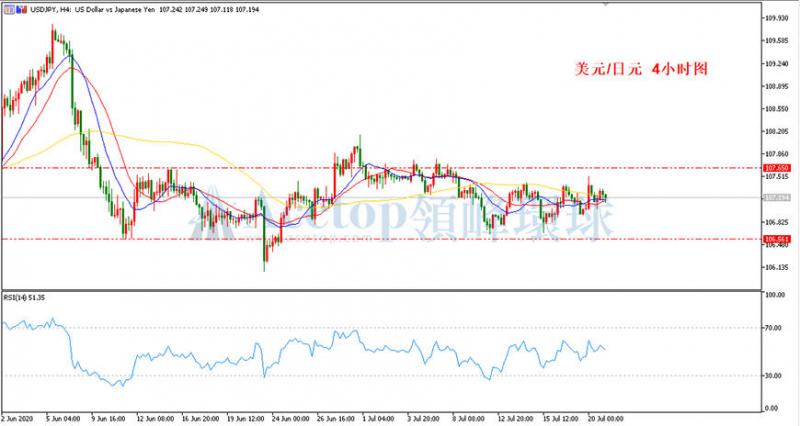The height and width of the screenshot is (426, 800).
Task: Click the 106.825 price axis label
Action: [776, 222]
